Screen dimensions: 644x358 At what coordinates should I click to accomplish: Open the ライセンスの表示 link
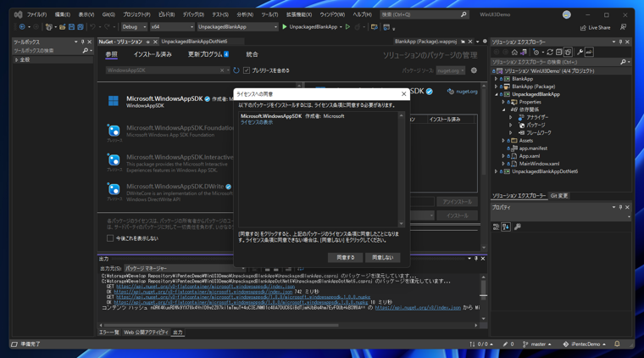coord(257,122)
